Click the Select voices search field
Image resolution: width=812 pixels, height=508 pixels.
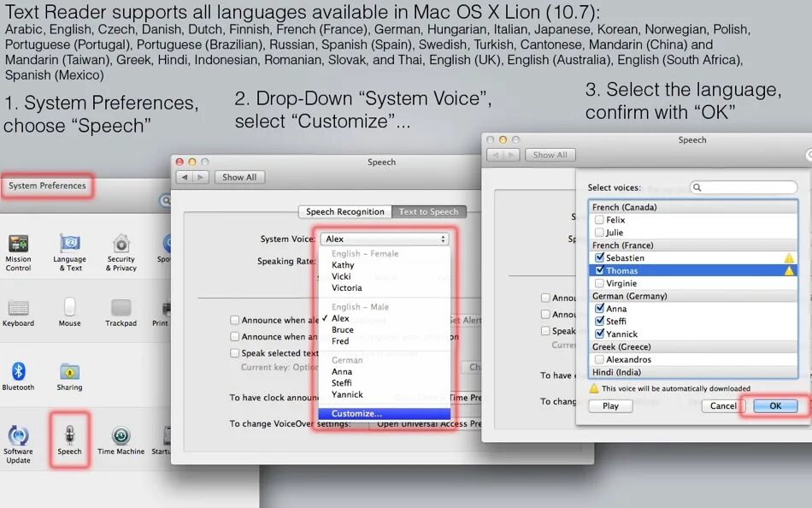click(x=744, y=187)
